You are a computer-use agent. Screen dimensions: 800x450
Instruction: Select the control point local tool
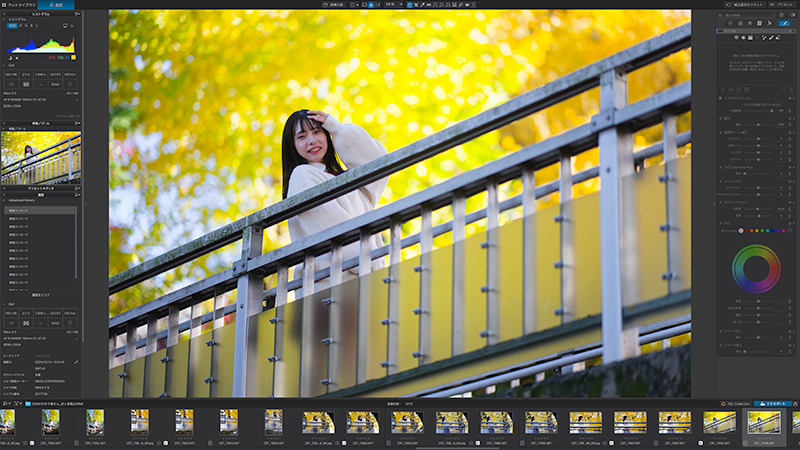tap(736, 37)
